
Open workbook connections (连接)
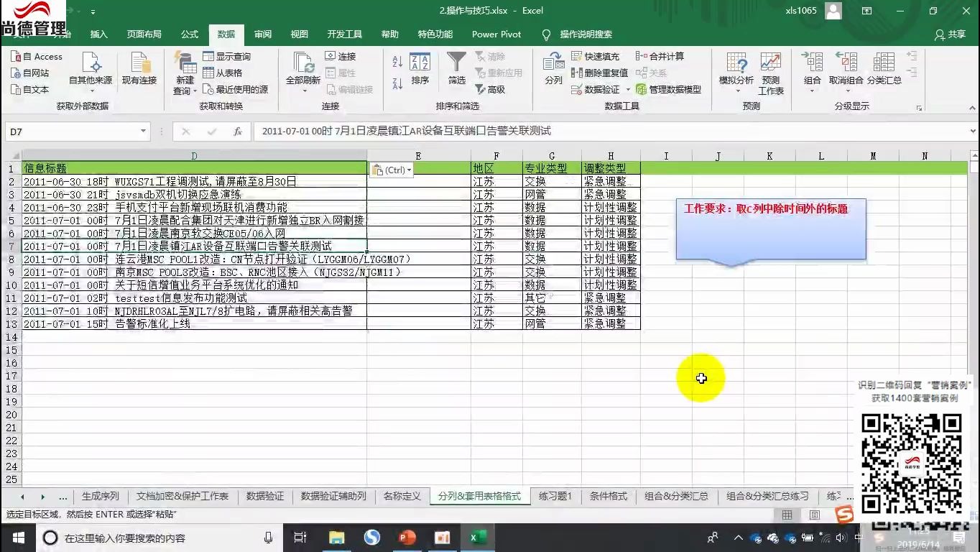(x=341, y=57)
